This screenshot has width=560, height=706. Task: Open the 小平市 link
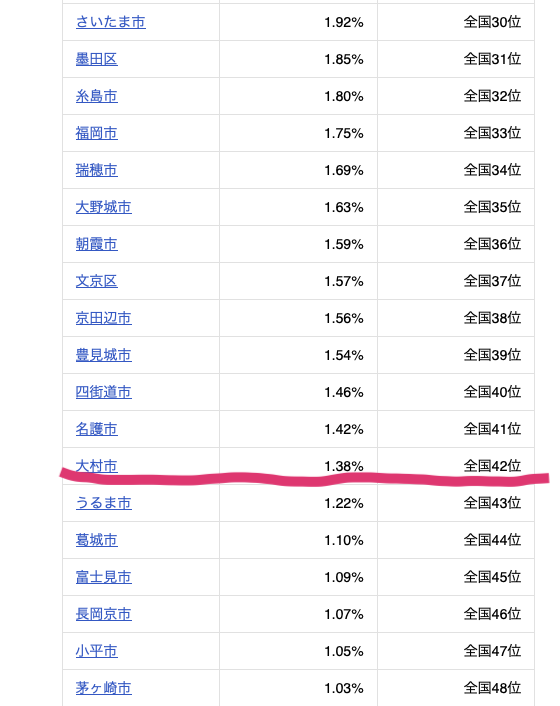pyautogui.click(x=97, y=651)
